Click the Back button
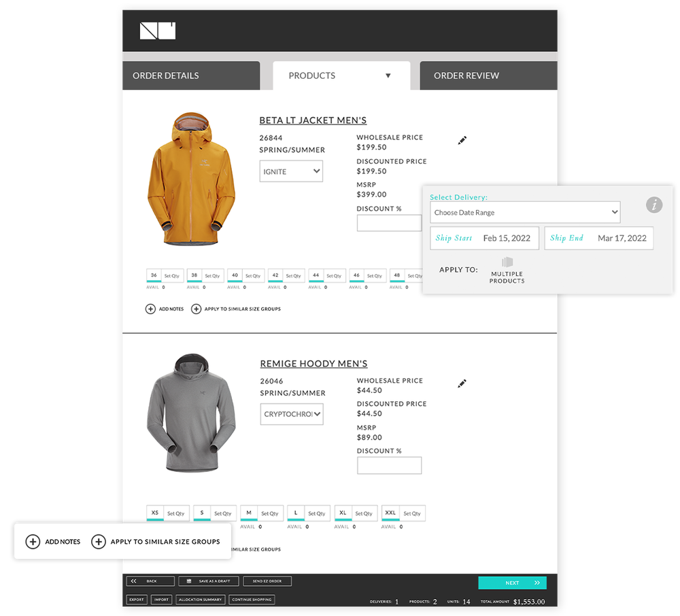Screen dimensions: 680x616 click(x=150, y=581)
